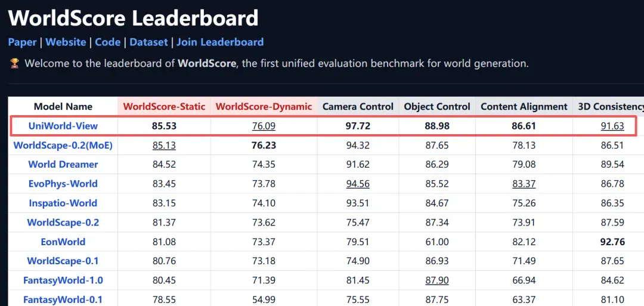644x306 pixels.
Task: Sort by WorldScore-Static column header
Action: click(x=165, y=107)
